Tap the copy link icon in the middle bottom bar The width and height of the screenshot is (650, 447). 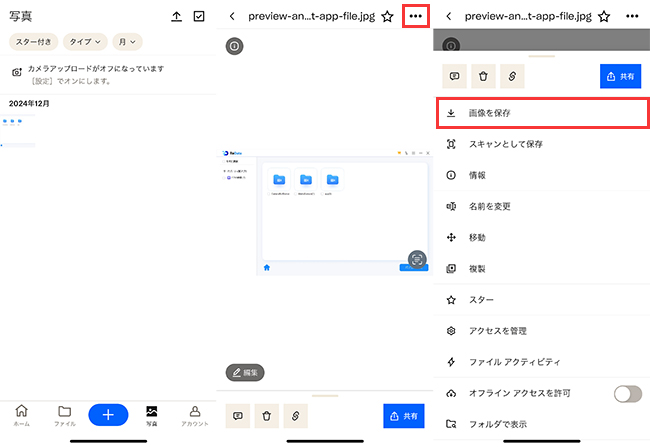[296, 415]
